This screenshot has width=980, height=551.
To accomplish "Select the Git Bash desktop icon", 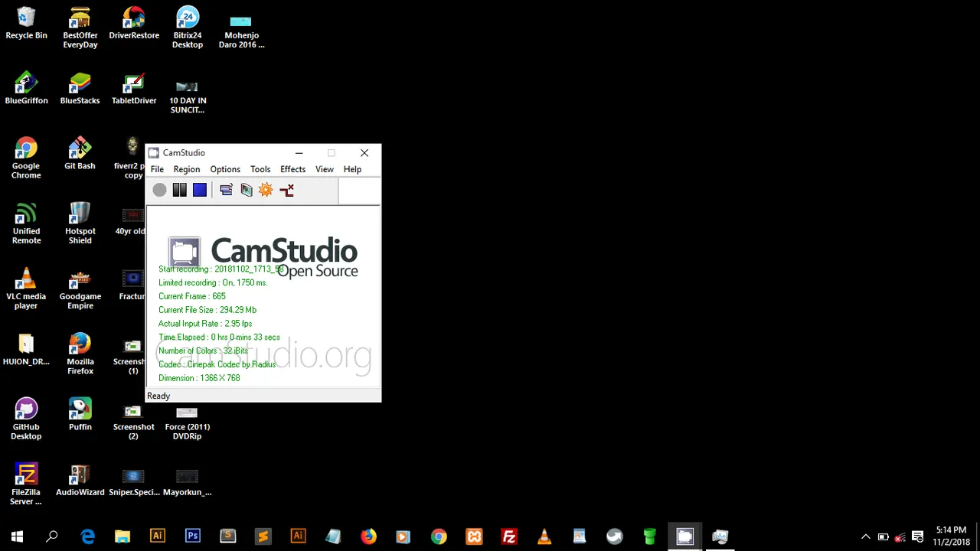I will [x=80, y=153].
